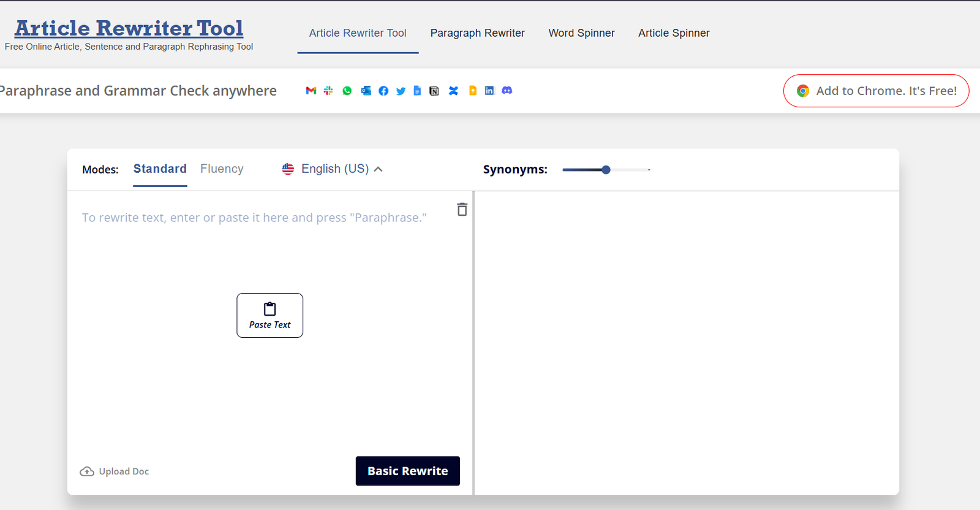Click the Slack icon

pyautogui.click(x=328, y=91)
